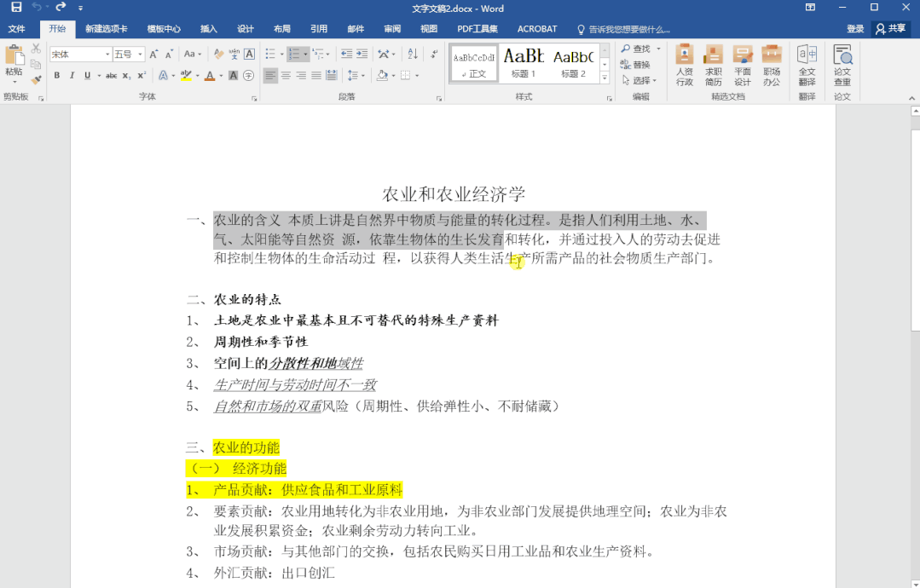This screenshot has width=920, height=588.
Task: Open the ACROBAT ribbon tab
Action: point(536,27)
